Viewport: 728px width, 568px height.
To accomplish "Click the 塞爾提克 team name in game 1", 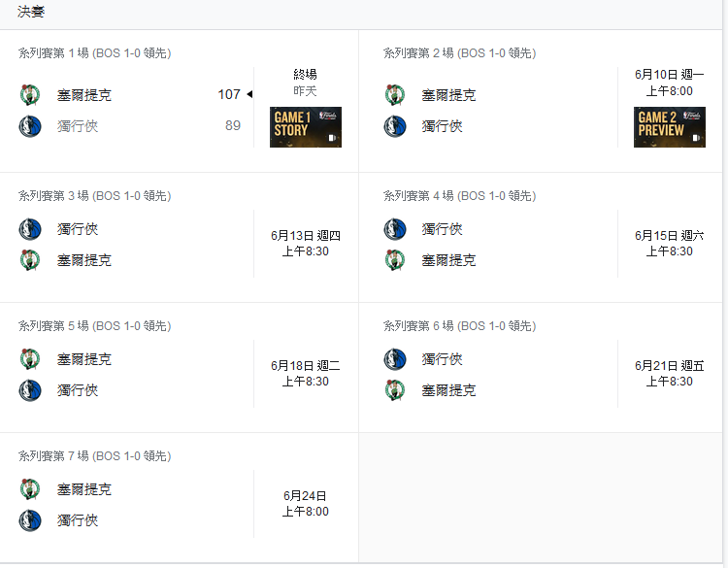I will 84,95.
